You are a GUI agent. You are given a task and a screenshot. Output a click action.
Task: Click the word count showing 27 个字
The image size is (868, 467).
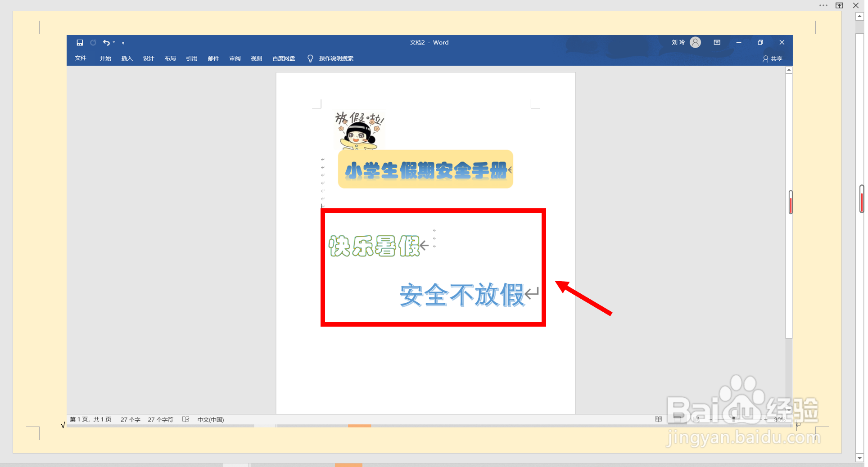pyautogui.click(x=130, y=419)
